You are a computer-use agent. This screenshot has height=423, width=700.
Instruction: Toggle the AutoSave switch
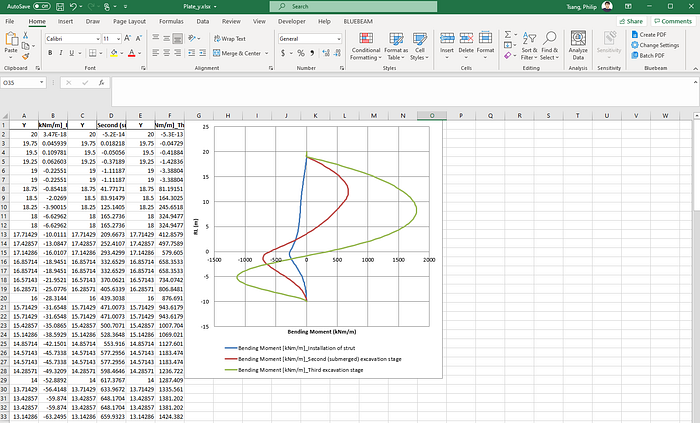click(x=42, y=6)
